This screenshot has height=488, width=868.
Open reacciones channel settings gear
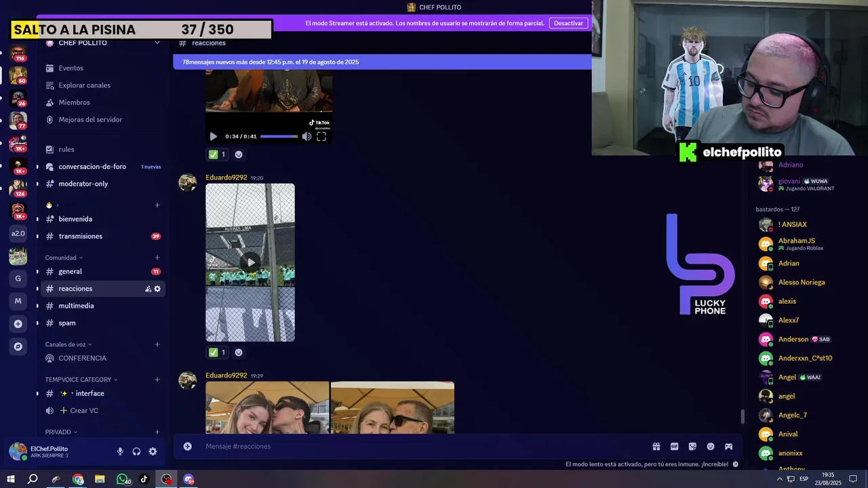coord(157,289)
